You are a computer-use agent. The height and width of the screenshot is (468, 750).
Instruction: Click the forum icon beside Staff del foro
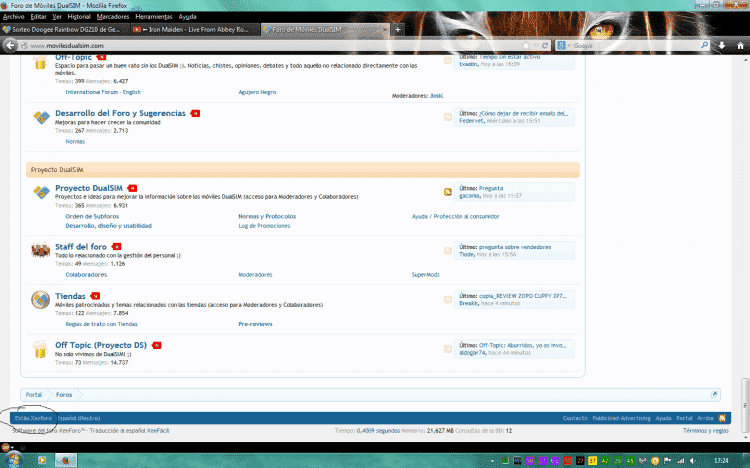41,250
